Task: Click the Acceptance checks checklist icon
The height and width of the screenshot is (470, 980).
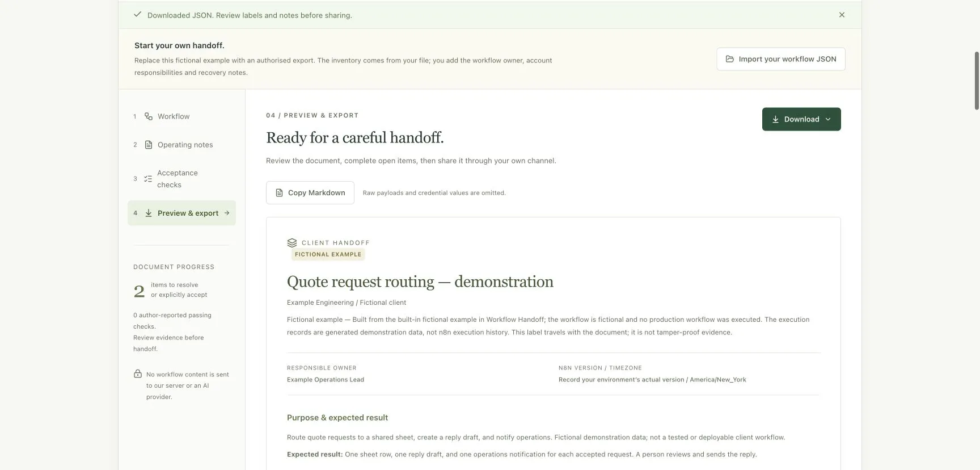Action: coord(148,179)
